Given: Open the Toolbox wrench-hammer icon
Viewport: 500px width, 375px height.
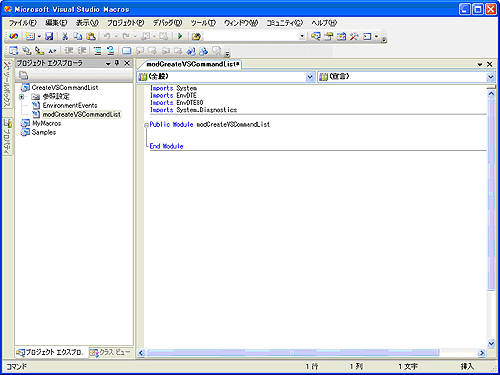Looking at the screenshot, I should [354, 36].
